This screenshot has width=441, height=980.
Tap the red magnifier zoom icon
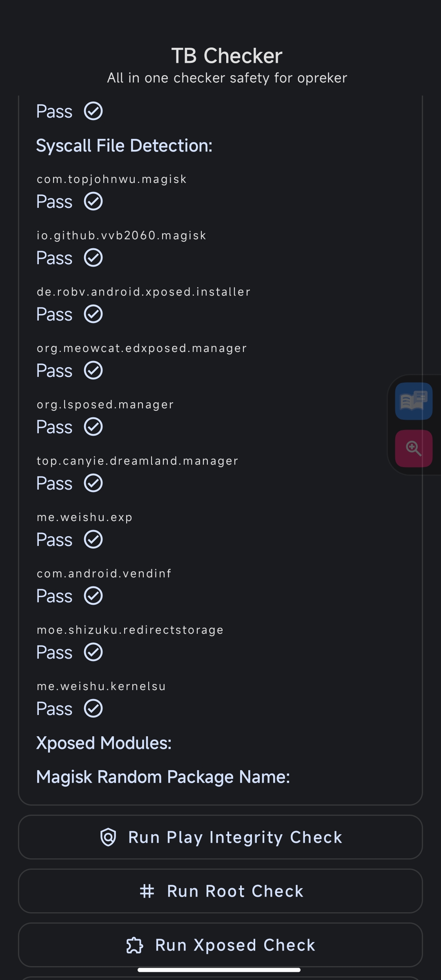[414, 448]
